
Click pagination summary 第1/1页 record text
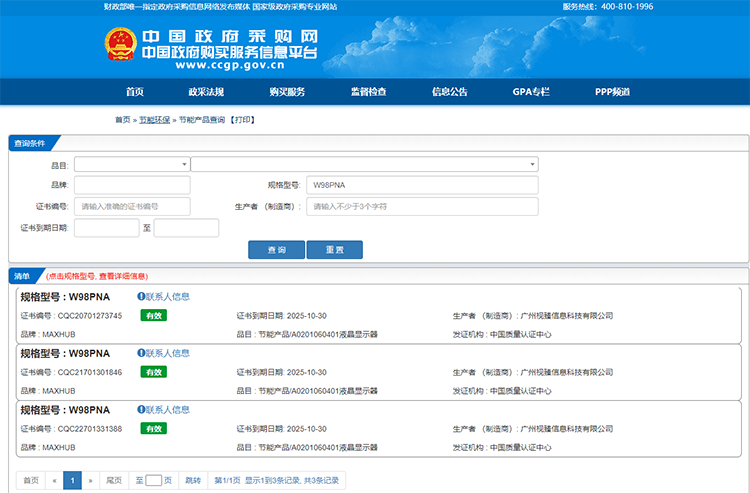coord(276,480)
